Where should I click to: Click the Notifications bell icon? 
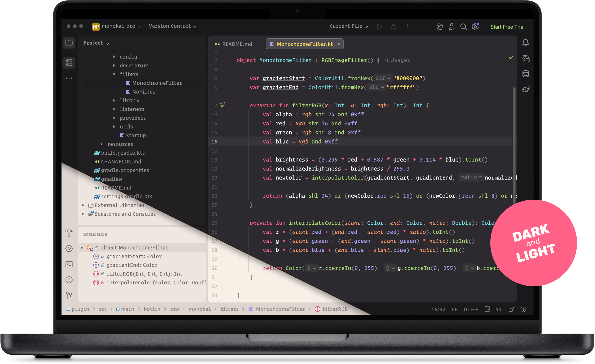(526, 43)
